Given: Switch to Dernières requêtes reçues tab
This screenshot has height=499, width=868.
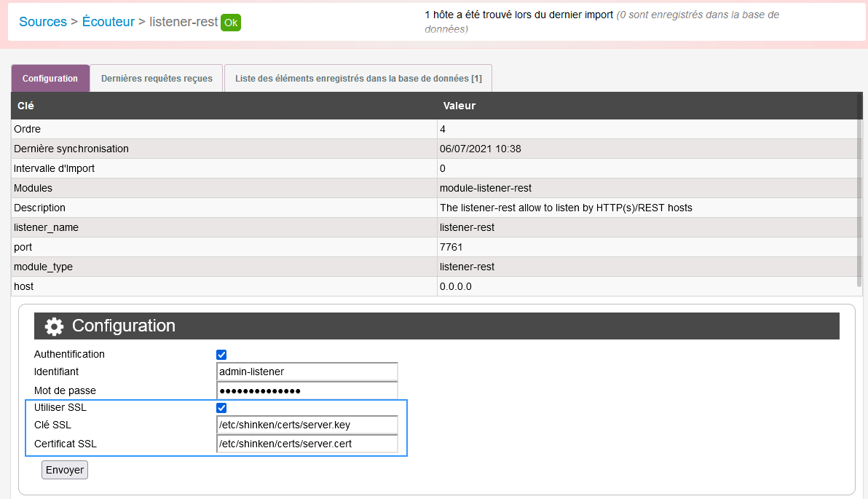Looking at the screenshot, I should click(x=157, y=79).
